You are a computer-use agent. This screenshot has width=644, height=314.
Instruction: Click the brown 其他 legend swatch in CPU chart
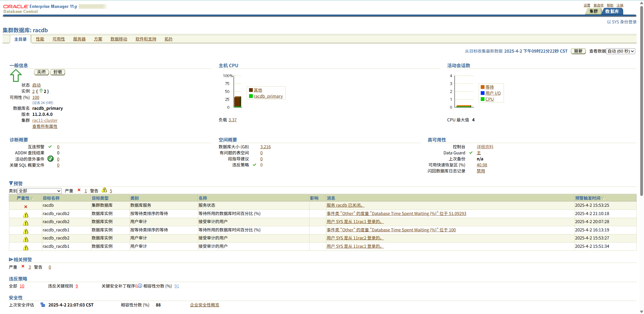(251, 90)
